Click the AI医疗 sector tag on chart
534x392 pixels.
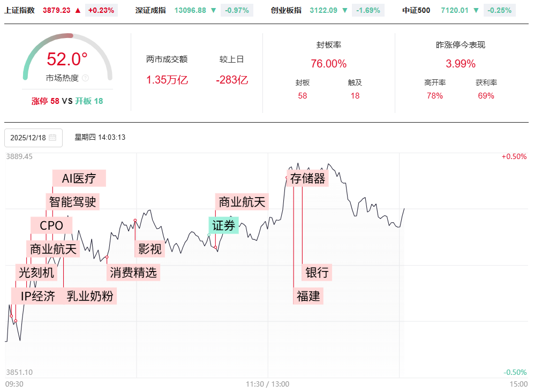coord(79,178)
